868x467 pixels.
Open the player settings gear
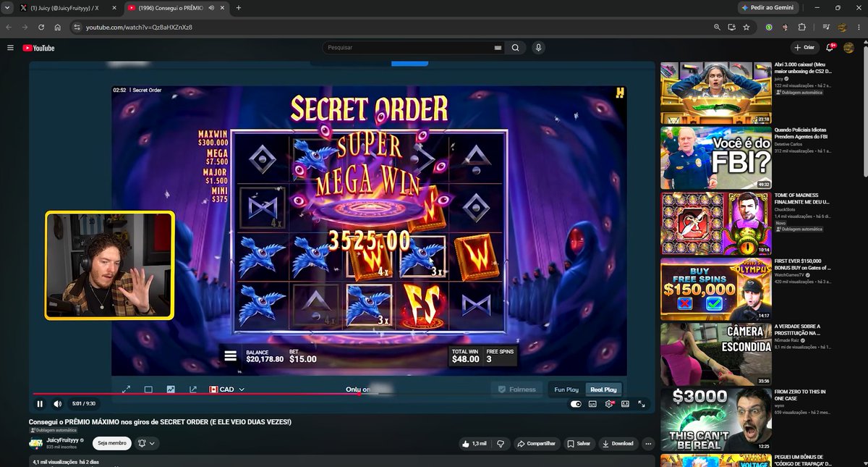[609, 404]
